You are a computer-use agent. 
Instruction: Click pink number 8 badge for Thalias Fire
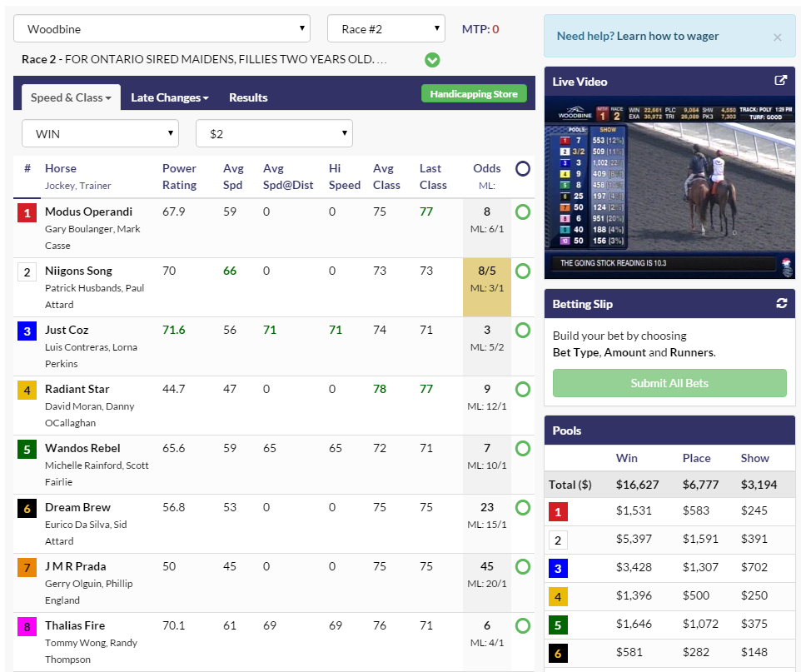click(x=27, y=627)
